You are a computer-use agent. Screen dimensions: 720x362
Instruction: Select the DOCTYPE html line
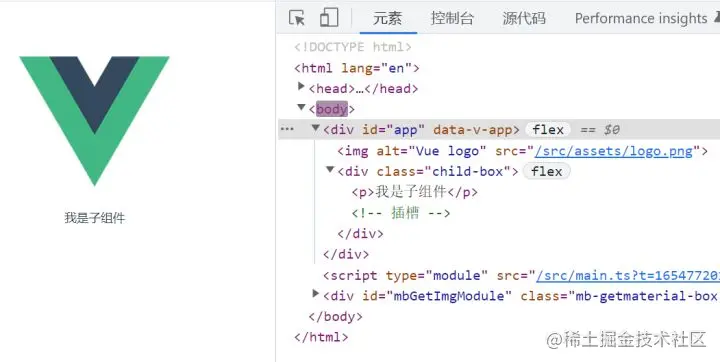[x=353, y=47]
